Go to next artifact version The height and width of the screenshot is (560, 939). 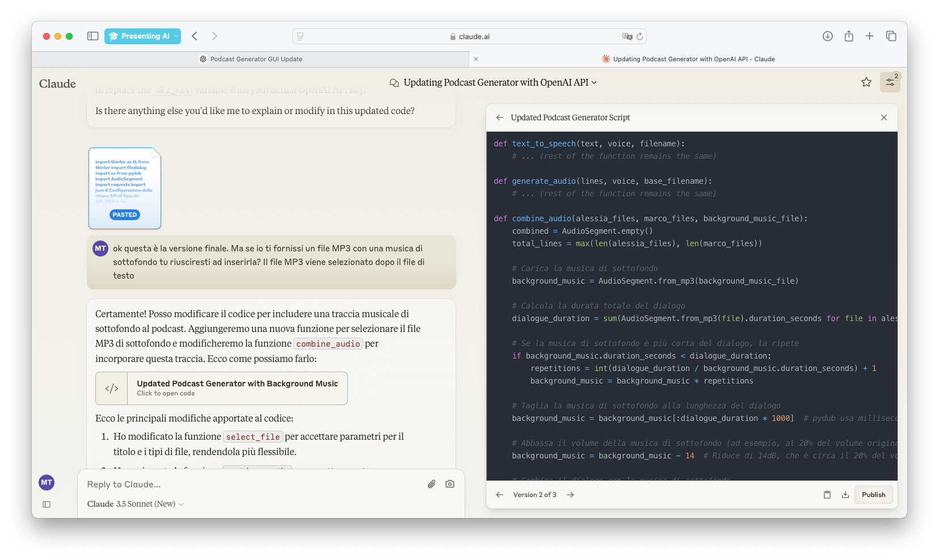pos(570,495)
